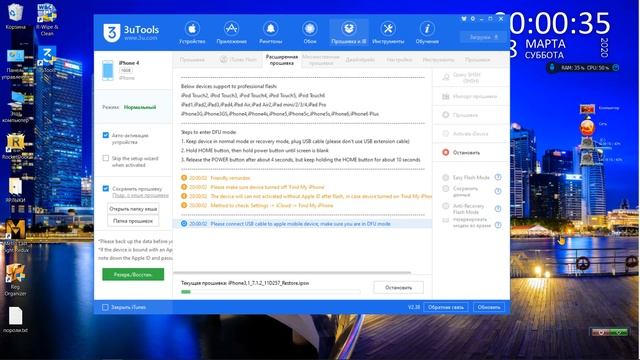Open the Прошивка и JB flash section
This screenshot has height=360, width=640.
(349, 33)
